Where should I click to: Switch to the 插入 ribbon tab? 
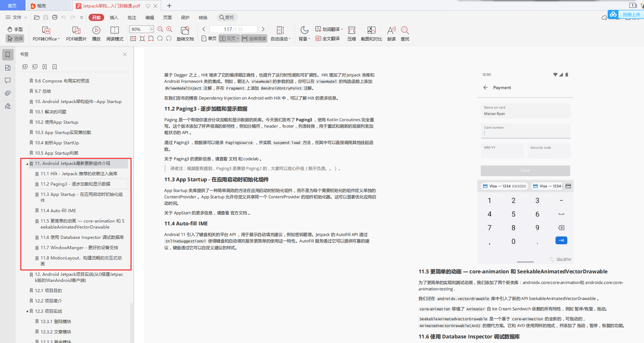114,17
